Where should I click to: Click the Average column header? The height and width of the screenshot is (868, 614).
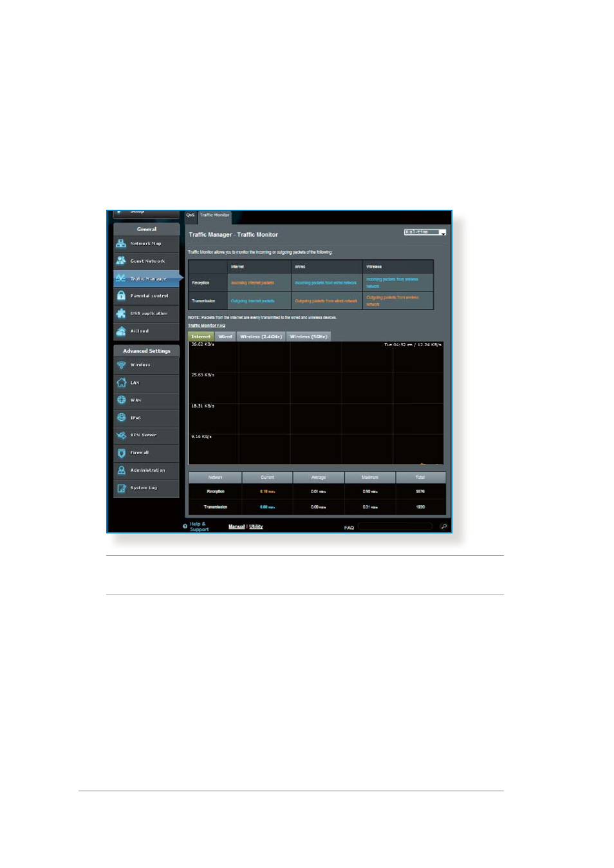[x=319, y=477]
